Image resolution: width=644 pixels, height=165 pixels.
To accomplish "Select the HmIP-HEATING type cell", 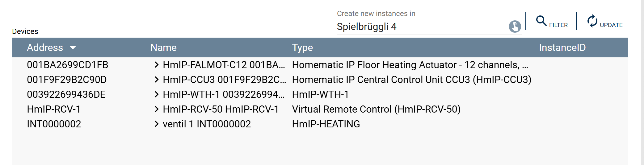I will point(326,124).
